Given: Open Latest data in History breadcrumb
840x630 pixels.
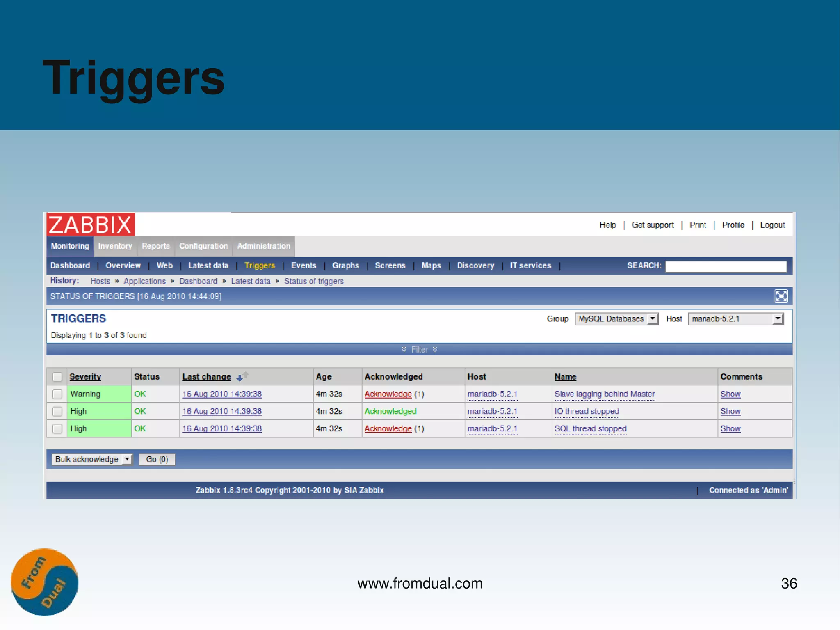Looking at the screenshot, I should point(251,281).
